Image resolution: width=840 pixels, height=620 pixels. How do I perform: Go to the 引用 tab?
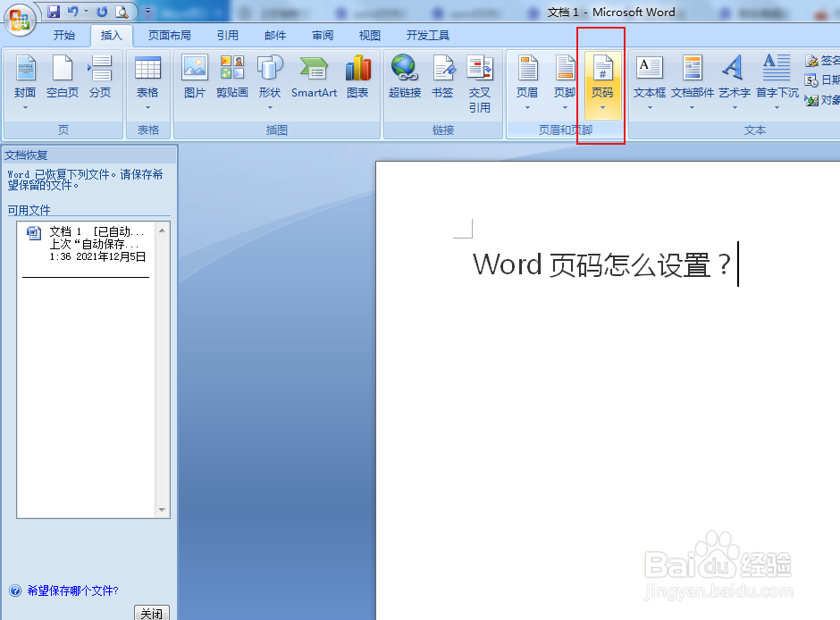(x=228, y=36)
